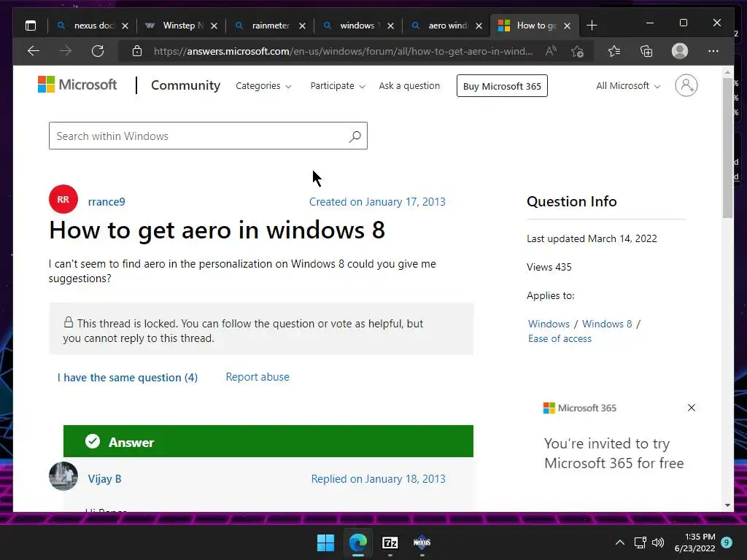The image size is (747, 560).
Task: Open network status tray icon
Action: coord(640,542)
